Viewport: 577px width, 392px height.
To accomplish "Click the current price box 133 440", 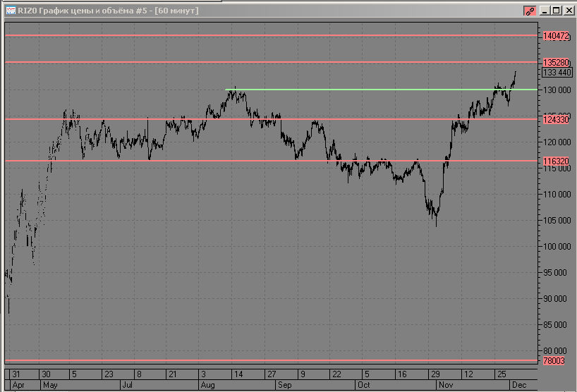I will [557, 73].
